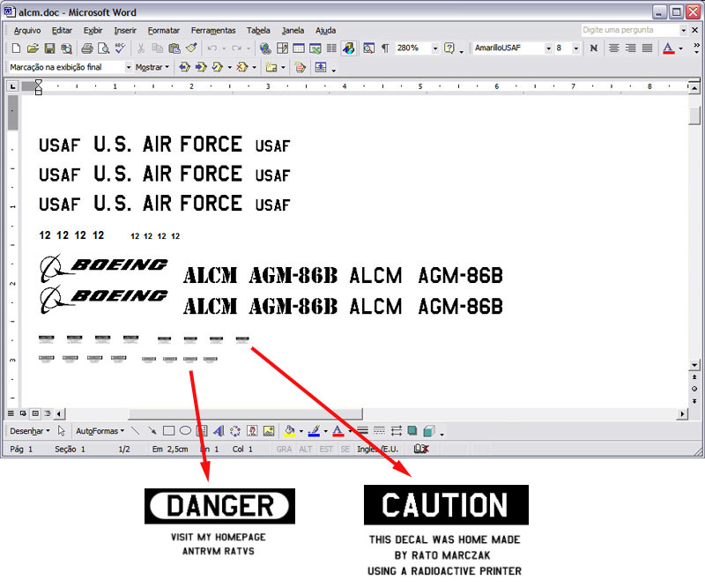This screenshot has width=705, height=588.
Task: Expand the fill color arrow
Action: pos(301,431)
